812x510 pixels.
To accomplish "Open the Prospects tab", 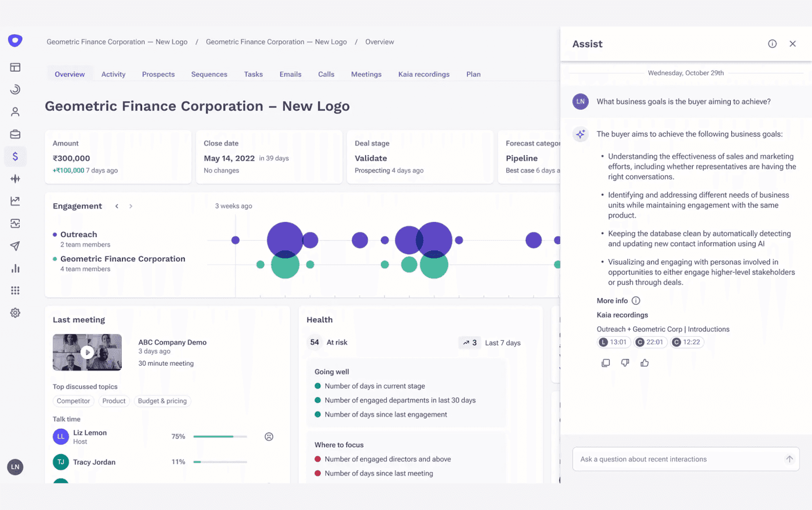I will coord(158,74).
